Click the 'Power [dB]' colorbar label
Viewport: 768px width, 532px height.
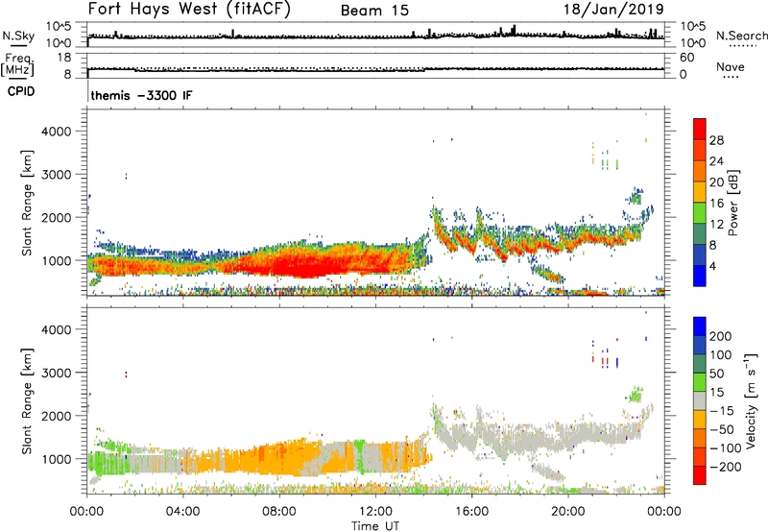click(732, 203)
